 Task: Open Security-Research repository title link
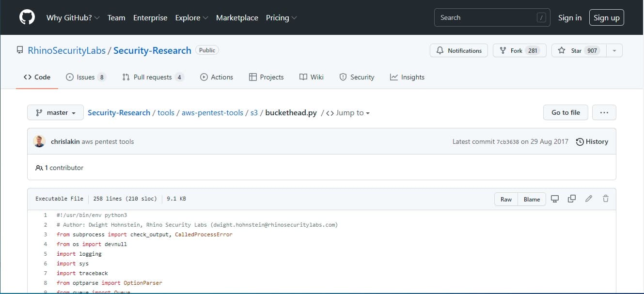(152, 50)
